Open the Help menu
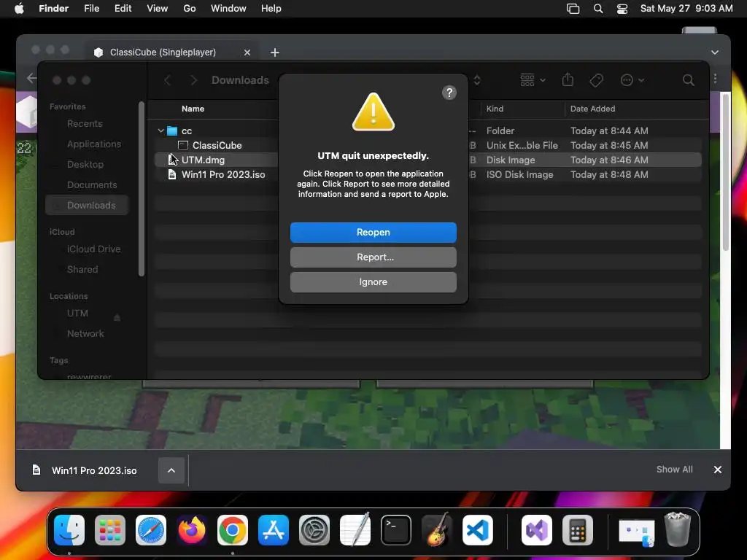 [x=271, y=9]
